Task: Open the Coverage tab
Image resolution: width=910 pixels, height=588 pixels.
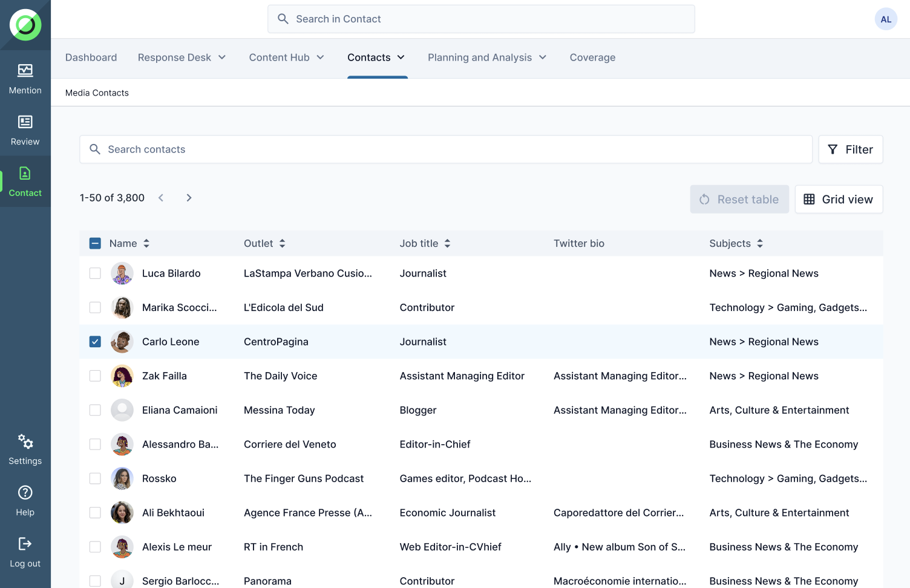Action: pyautogui.click(x=592, y=57)
